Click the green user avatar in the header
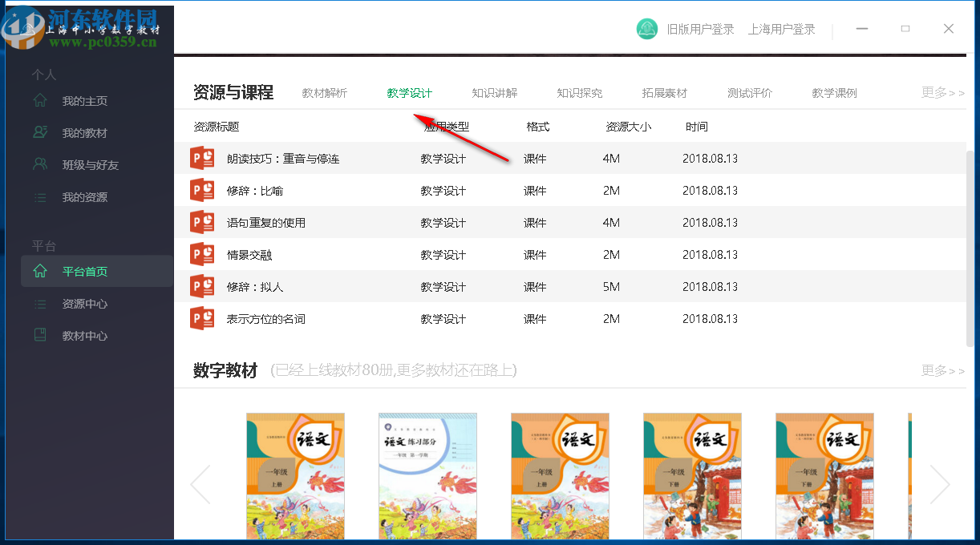Viewport: 980px width, 545px height. (x=646, y=28)
